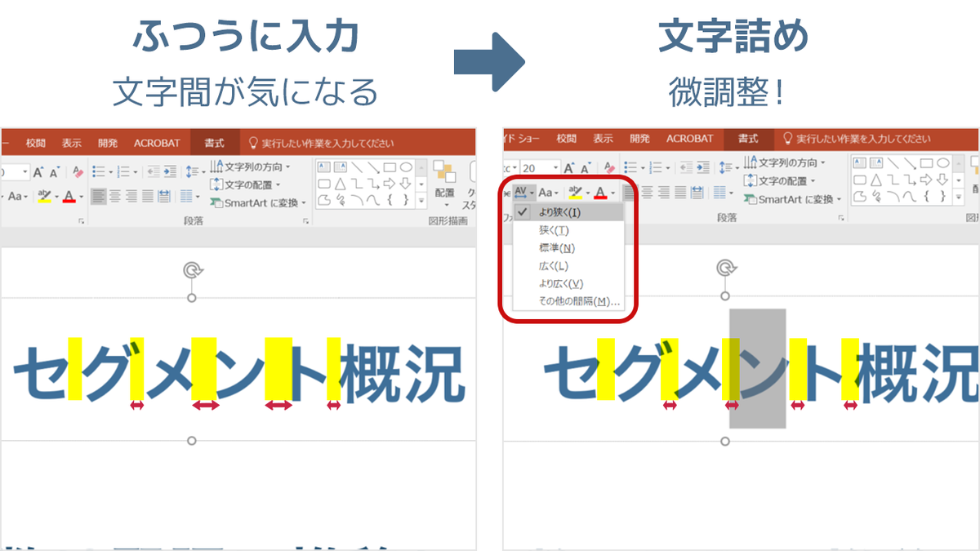Click the 実行したい作業を入力してください search field
980x551 pixels.
pos(857,139)
